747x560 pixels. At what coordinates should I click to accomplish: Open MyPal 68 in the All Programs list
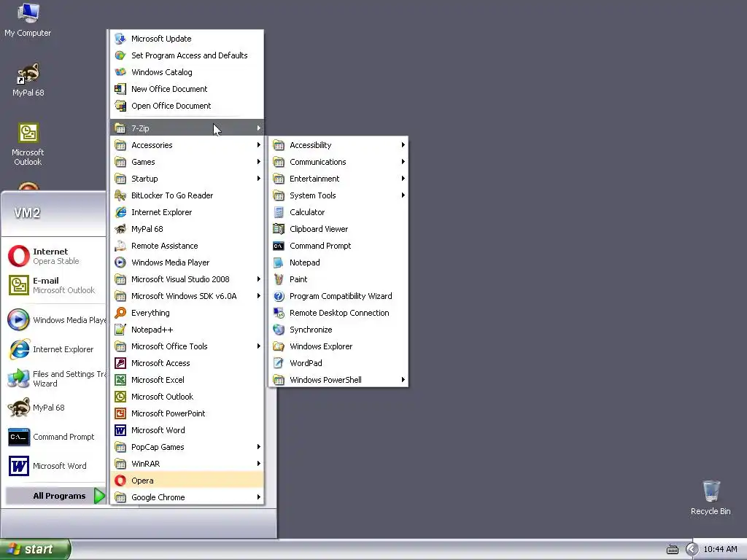[187, 229]
